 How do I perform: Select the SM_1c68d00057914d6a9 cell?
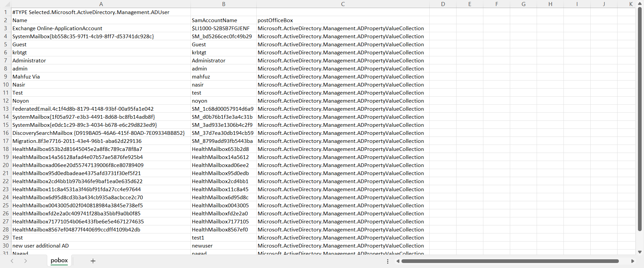pyautogui.click(x=223, y=109)
